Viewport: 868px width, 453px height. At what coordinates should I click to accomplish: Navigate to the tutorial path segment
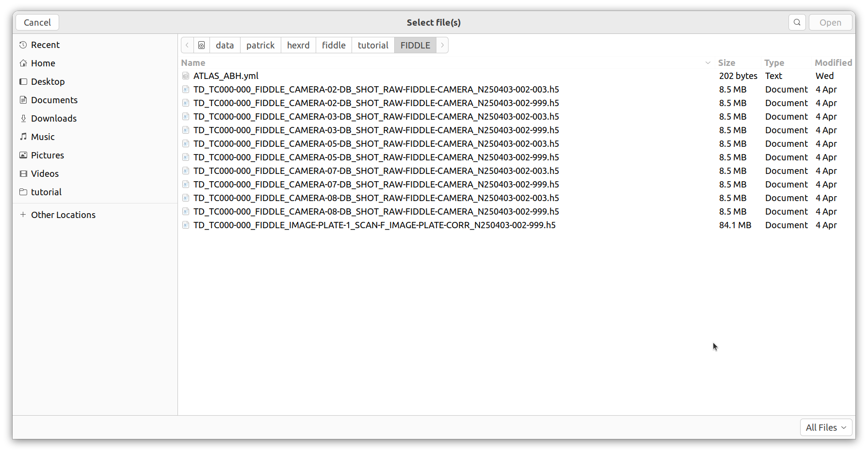pos(373,46)
